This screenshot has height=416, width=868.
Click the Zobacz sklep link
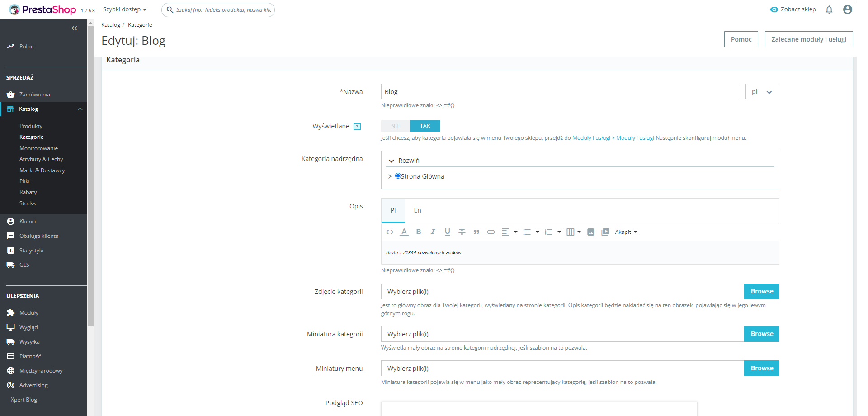click(793, 9)
